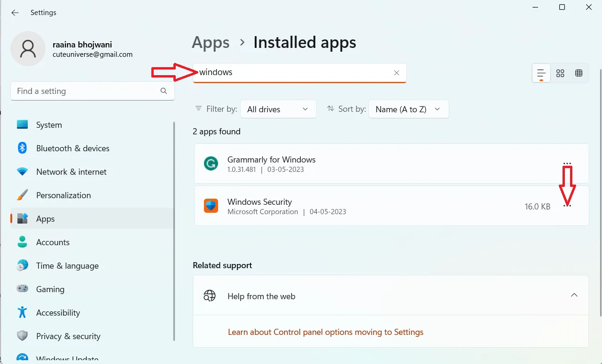Click the Windows Security shield icon

(211, 206)
